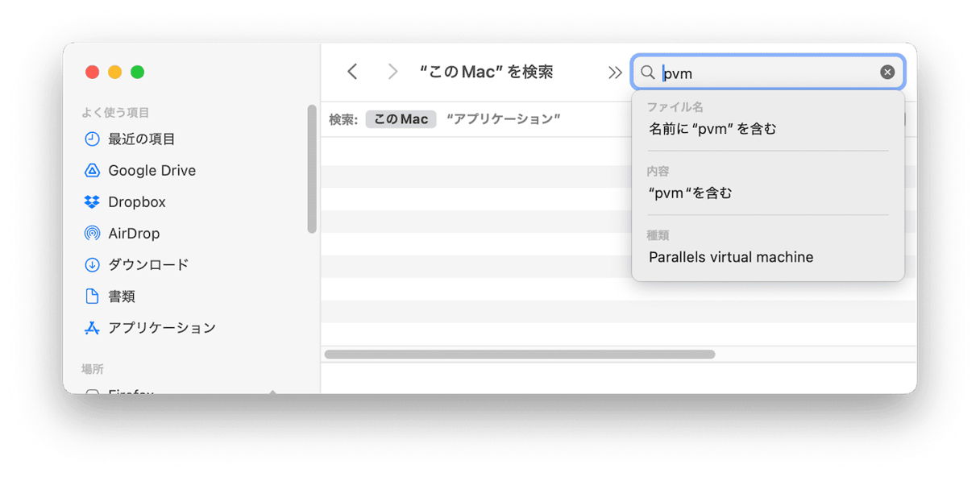
Task: Select the このMac search scope
Action: [401, 119]
